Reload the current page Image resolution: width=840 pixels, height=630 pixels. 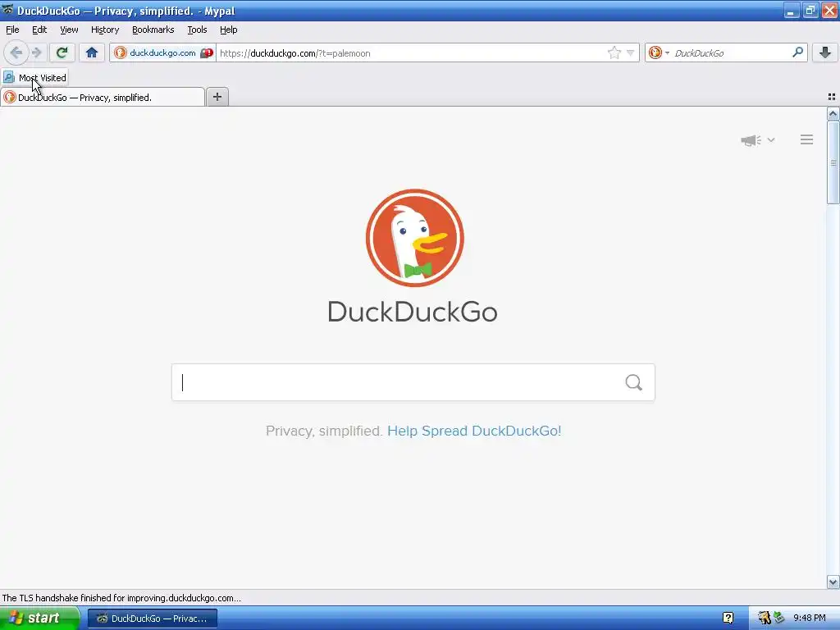tap(62, 52)
